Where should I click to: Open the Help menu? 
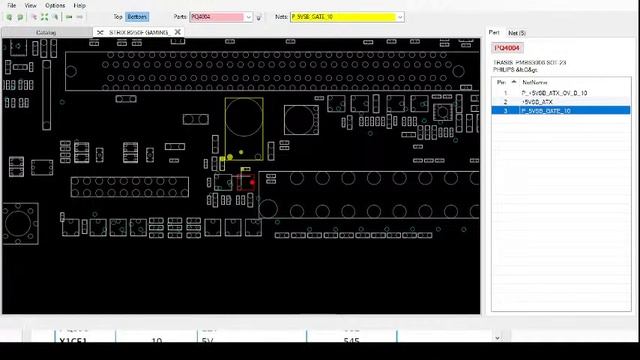[80, 6]
